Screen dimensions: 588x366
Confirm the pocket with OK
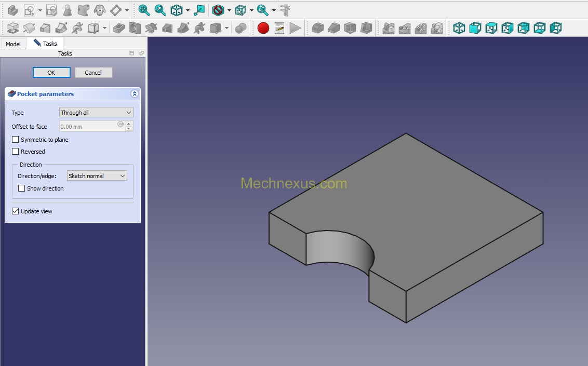click(x=51, y=73)
